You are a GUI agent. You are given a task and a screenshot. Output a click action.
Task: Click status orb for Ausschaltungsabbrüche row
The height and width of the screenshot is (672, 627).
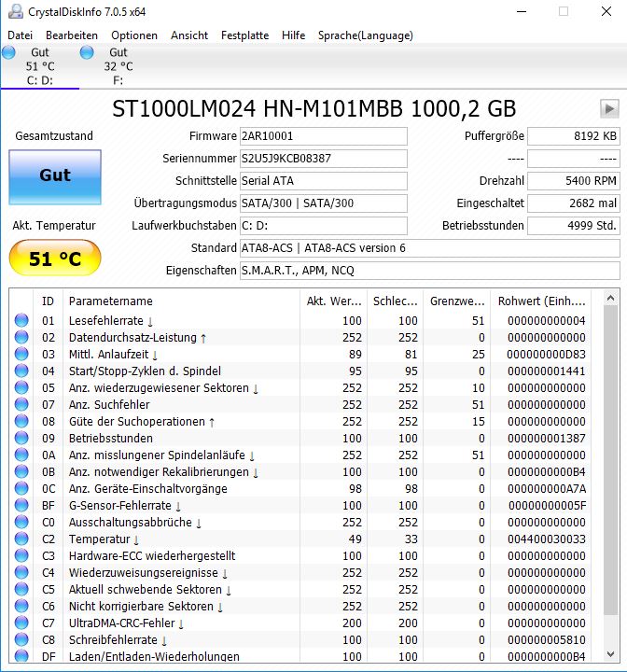(21, 522)
